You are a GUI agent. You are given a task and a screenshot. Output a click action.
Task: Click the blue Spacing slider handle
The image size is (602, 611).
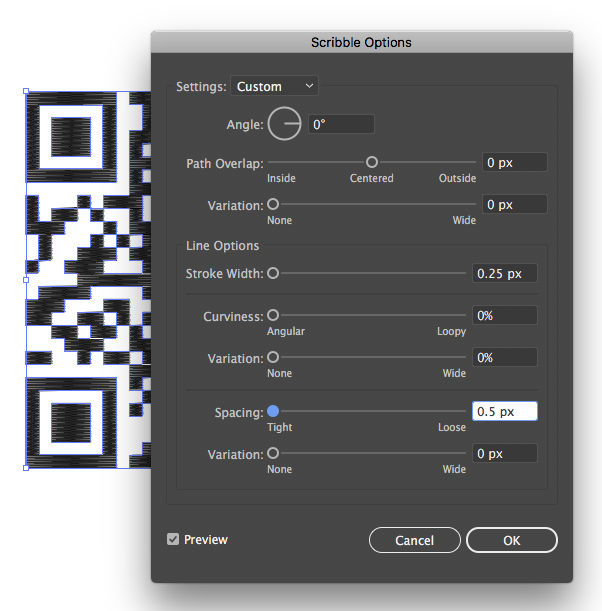(273, 411)
